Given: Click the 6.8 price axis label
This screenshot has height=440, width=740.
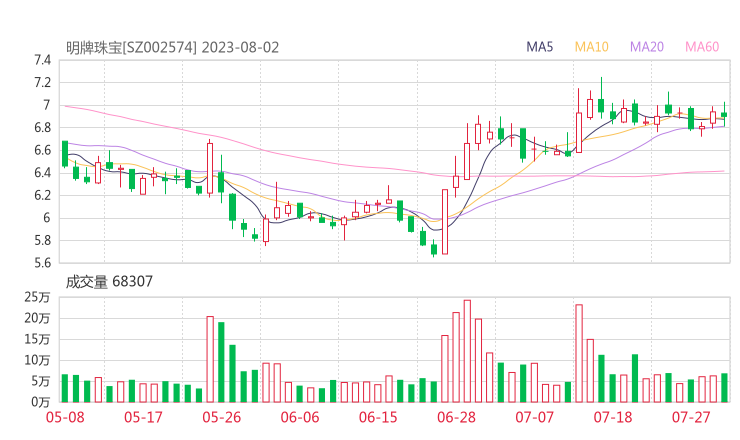Looking at the screenshot, I should tap(42, 127).
